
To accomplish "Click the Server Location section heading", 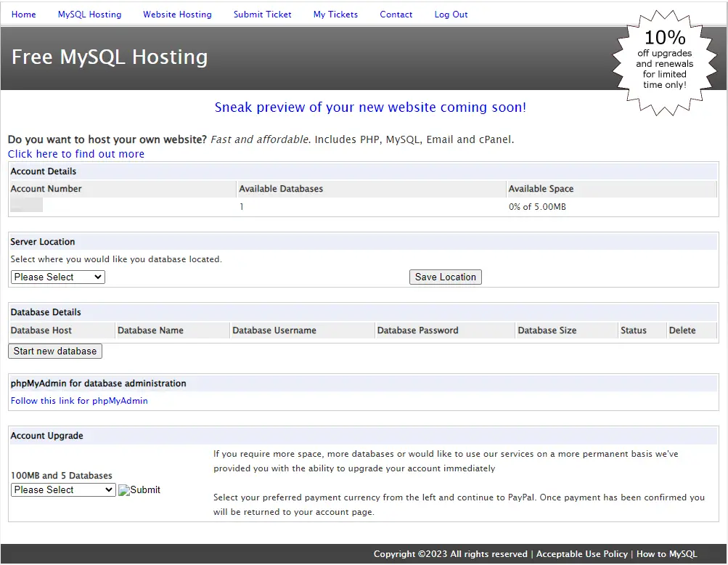I will pyautogui.click(x=43, y=242).
